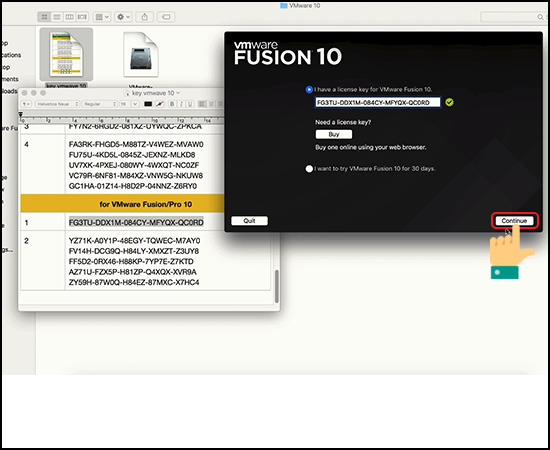The height and width of the screenshot is (450, 550).
Task: Toggle underline formatting in TextEdit
Action: (x=190, y=104)
